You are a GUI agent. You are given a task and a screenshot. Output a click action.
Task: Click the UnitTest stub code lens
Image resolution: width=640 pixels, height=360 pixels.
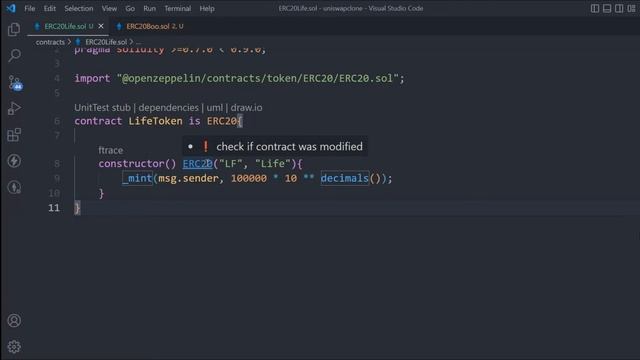click(x=102, y=108)
